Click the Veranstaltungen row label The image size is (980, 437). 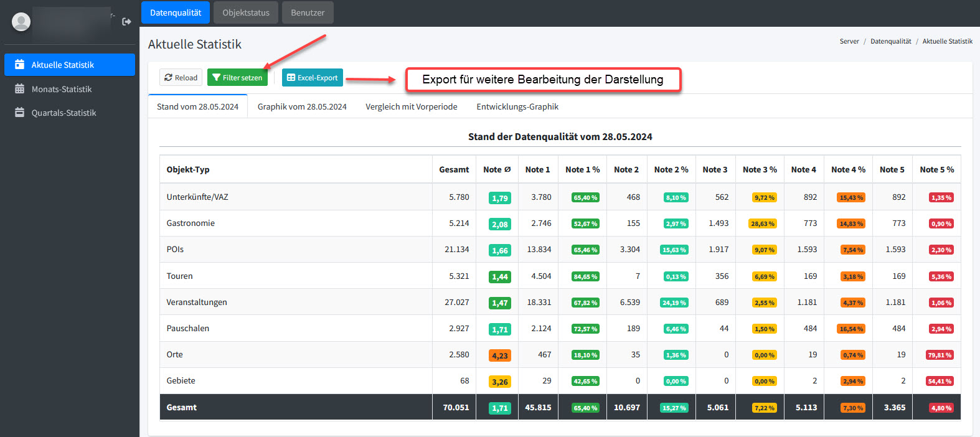tap(197, 302)
